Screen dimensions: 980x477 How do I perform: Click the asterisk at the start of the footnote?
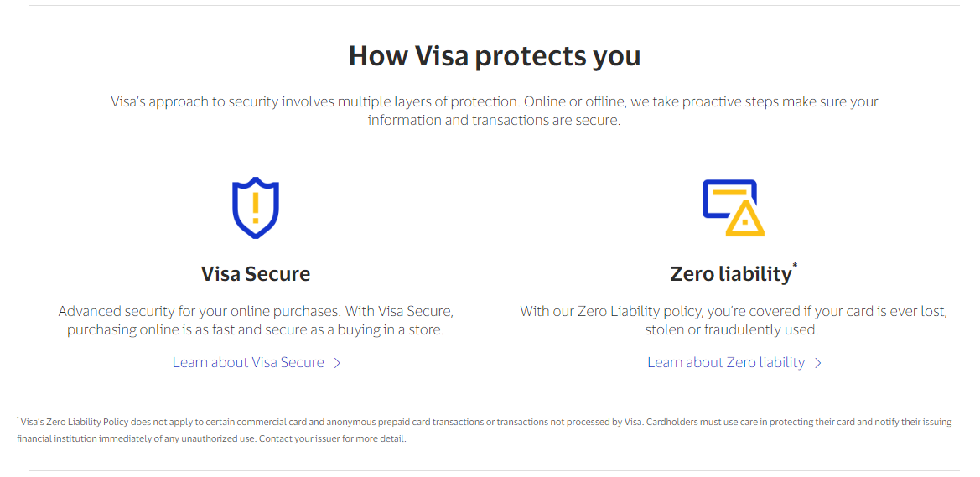pyautogui.click(x=18, y=419)
